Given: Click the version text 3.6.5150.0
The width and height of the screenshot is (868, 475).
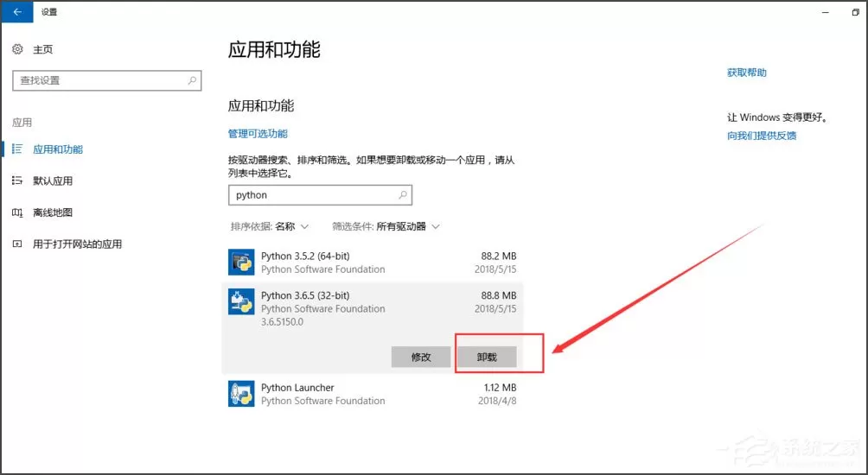Looking at the screenshot, I should point(283,322).
